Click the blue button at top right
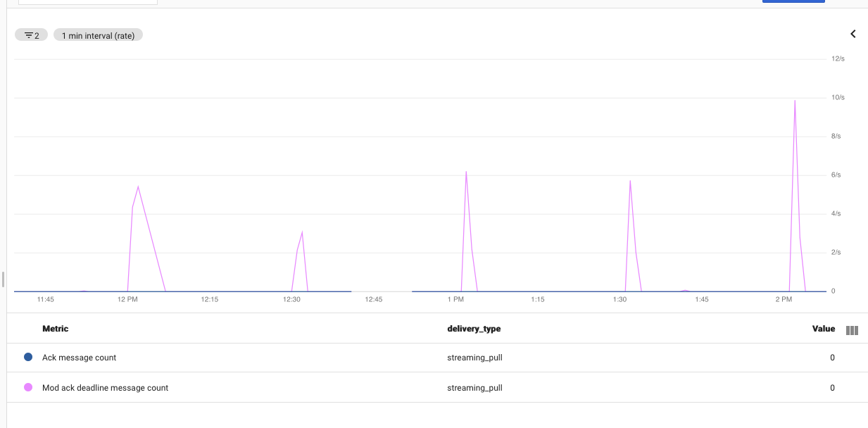 coord(793,1)
